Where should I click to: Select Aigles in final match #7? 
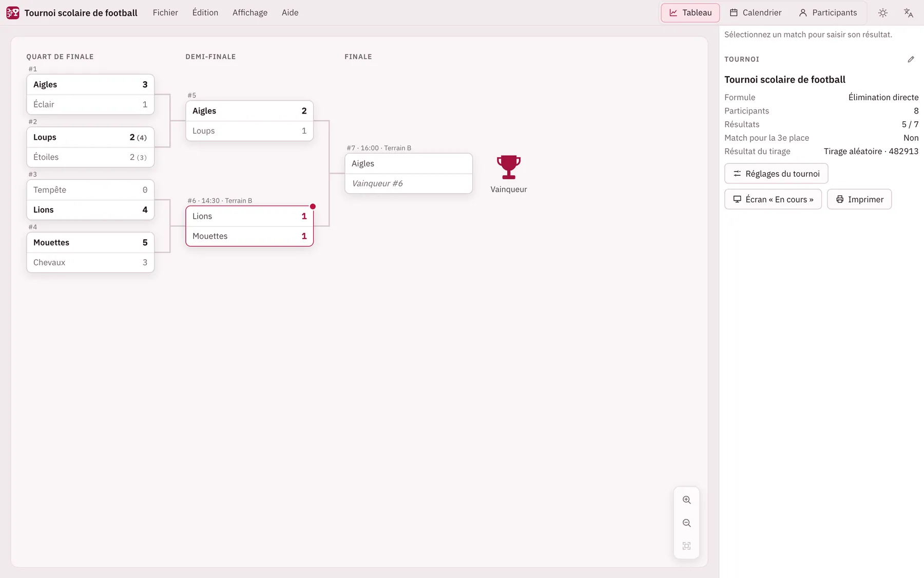(409, 164)
